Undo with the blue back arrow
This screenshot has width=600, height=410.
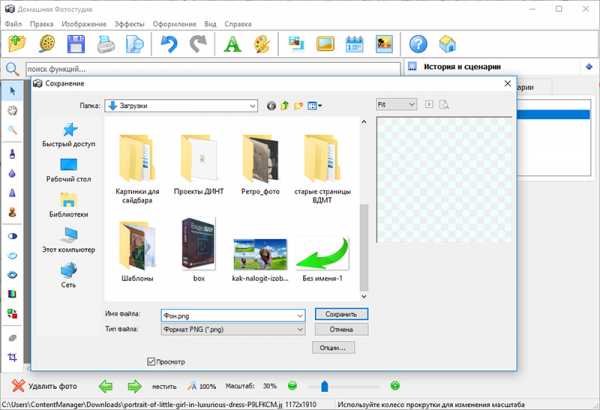pyautogui.click(x=168, y=43)
